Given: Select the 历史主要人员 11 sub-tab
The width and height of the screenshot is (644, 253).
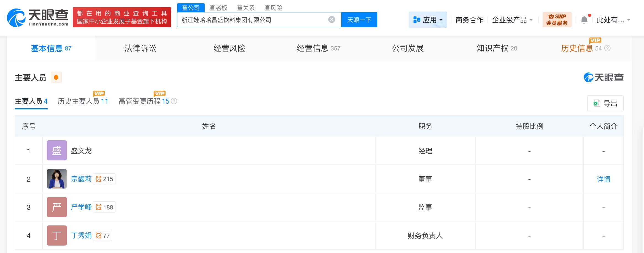Looking at the screenshot, I should (x=83, y=101).
